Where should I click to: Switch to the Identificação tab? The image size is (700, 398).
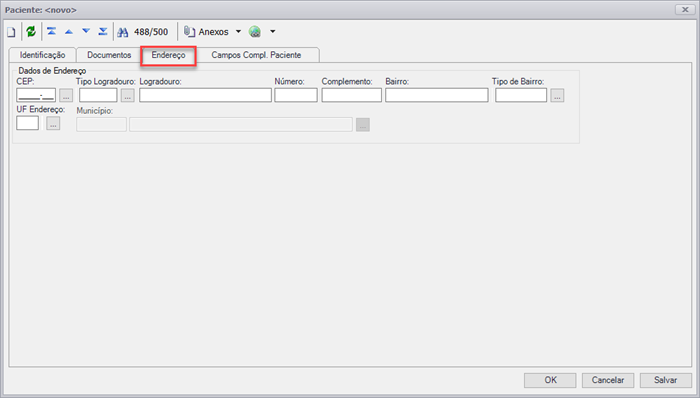click(42, 55)
